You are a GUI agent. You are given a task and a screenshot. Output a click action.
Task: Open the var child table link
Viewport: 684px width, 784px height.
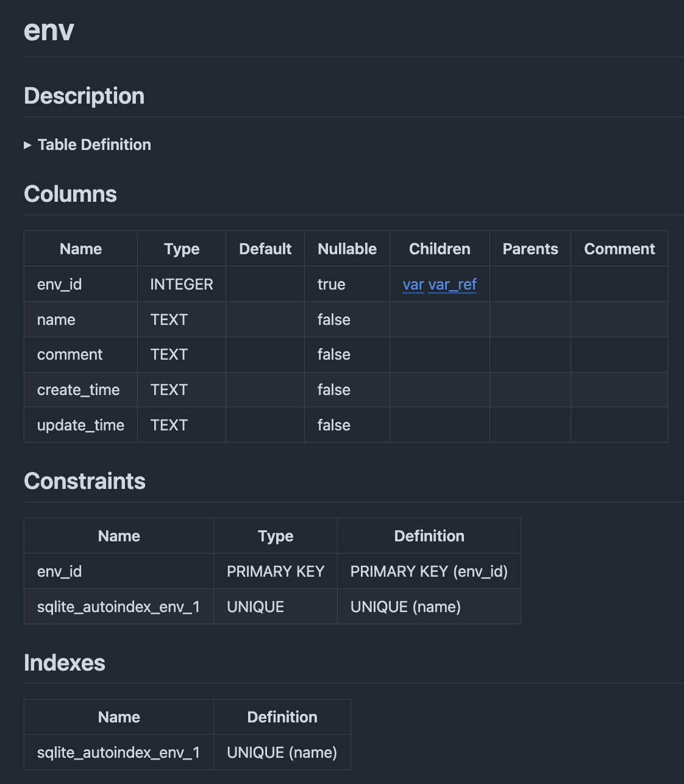[x=413, y=285]
